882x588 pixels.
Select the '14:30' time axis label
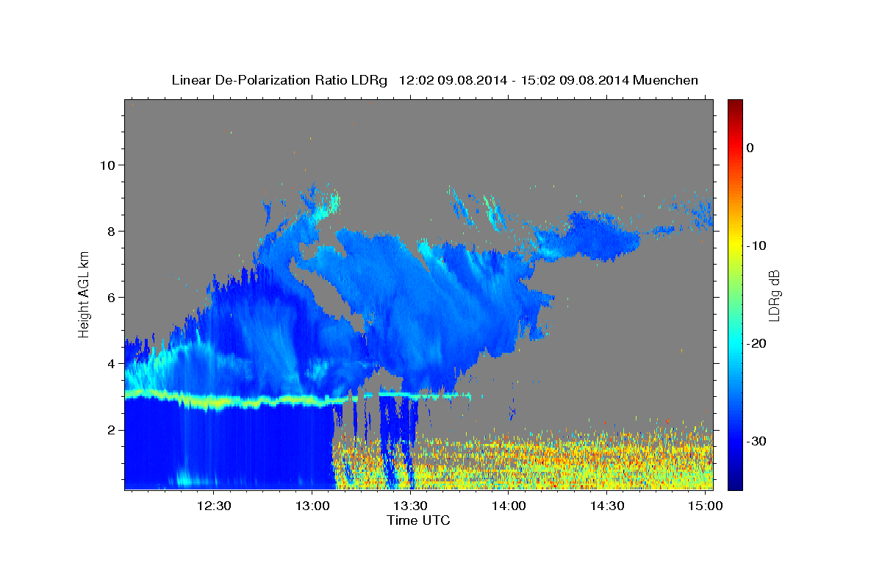(607, 506)
